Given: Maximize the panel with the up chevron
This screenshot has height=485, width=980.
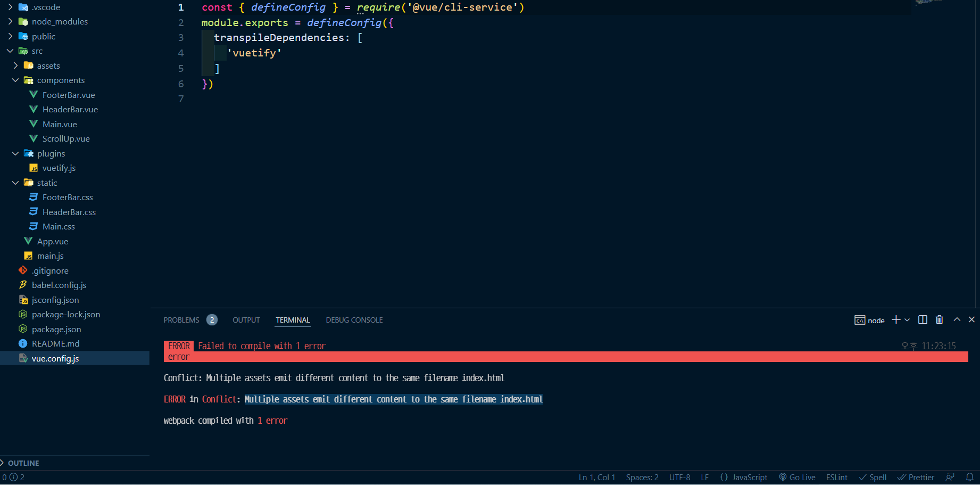Looking at the screenshot, I should (957, 320).
